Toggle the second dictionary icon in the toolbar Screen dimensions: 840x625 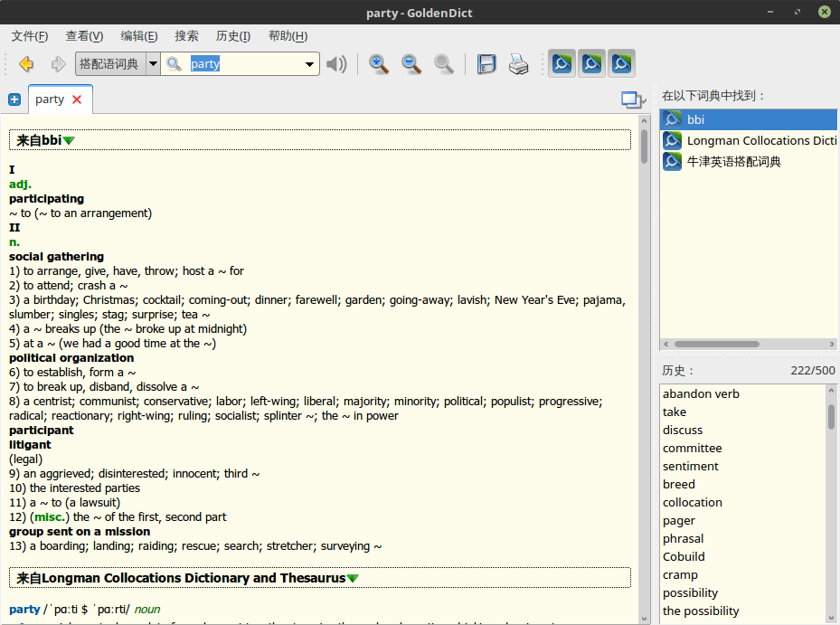pyautogui.click(x=591, y=64)
